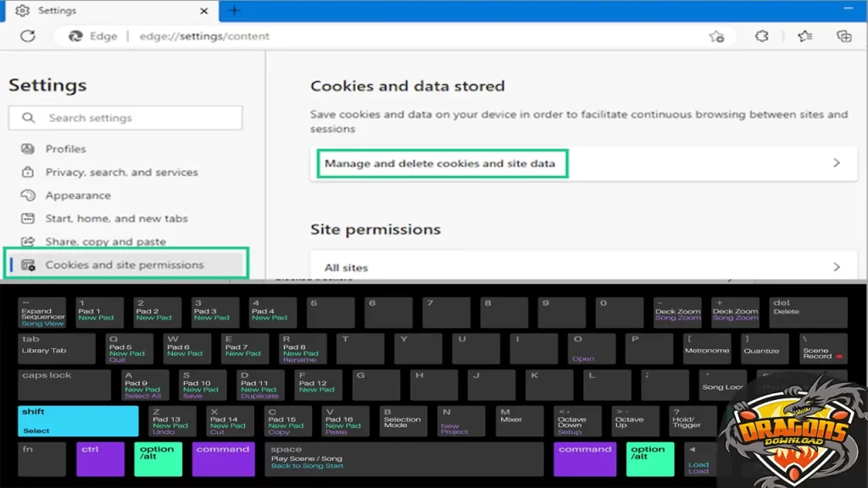868x488 pixels.
Task: Open the All sites permissions entry
Action: click(346, 268)
